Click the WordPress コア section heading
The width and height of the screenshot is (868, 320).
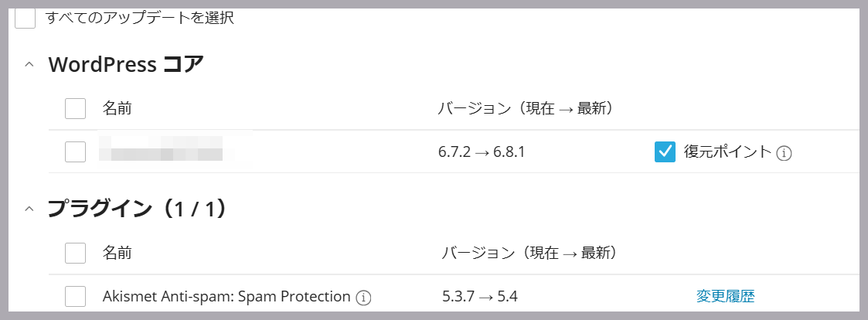[126, 65]
